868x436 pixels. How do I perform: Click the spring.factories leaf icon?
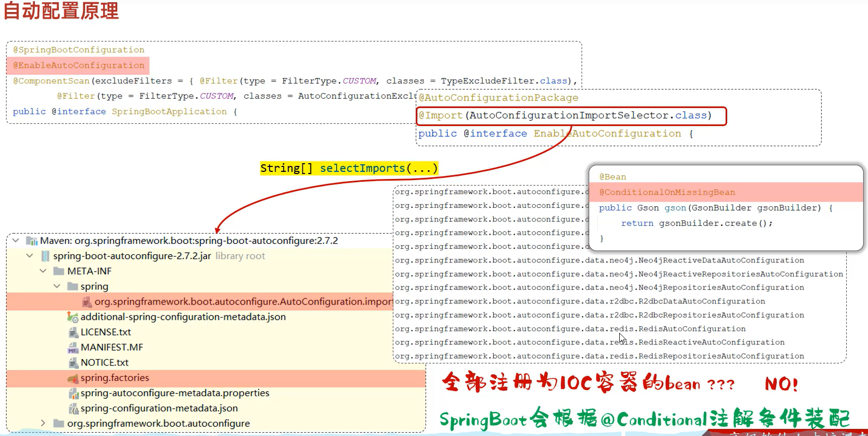tap(73, 378)
